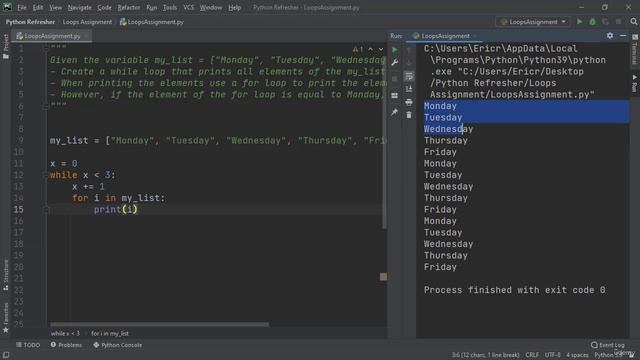Click the tool windows toggle at bottom-left corner
640x360 pixels.
(x=6, y=355)
